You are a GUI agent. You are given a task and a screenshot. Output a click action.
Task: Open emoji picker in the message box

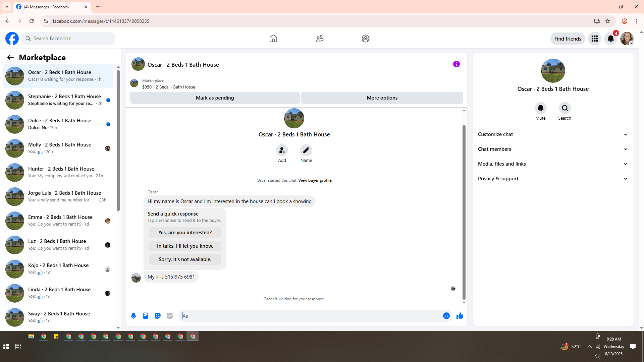[446, 316]
